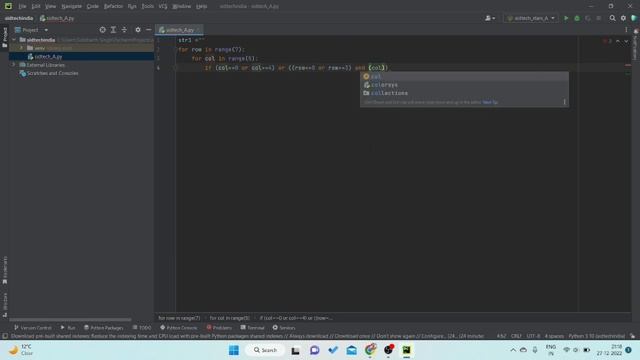This screenshot has height=360, width=640.
Task: Select Scratches and Consoles node
Action: 52,73
